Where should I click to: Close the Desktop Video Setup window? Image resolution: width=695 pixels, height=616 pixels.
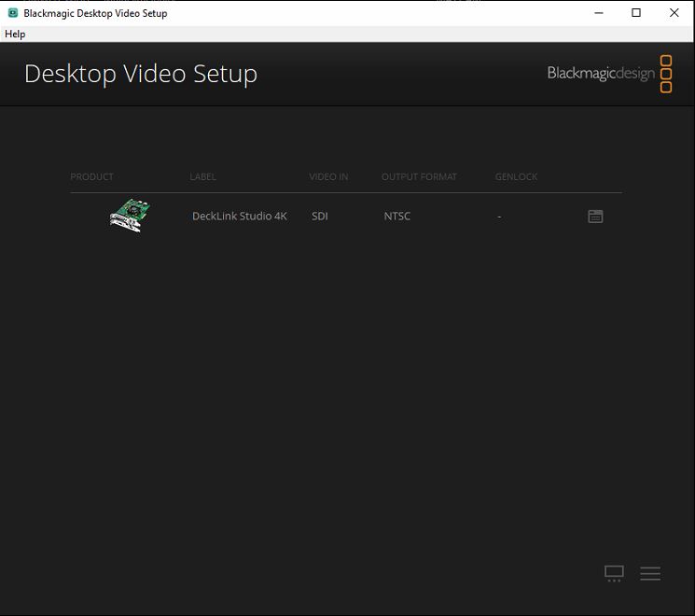(674, 13)
